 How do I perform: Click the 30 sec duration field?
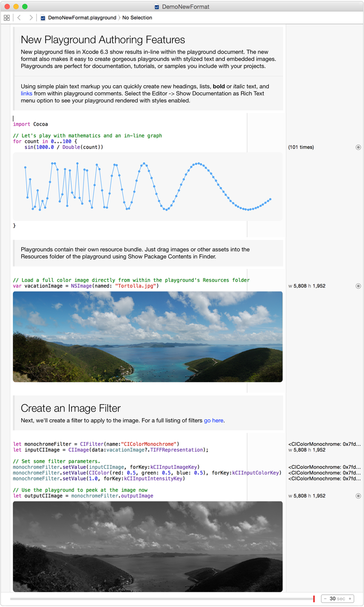tap(337, 599)
